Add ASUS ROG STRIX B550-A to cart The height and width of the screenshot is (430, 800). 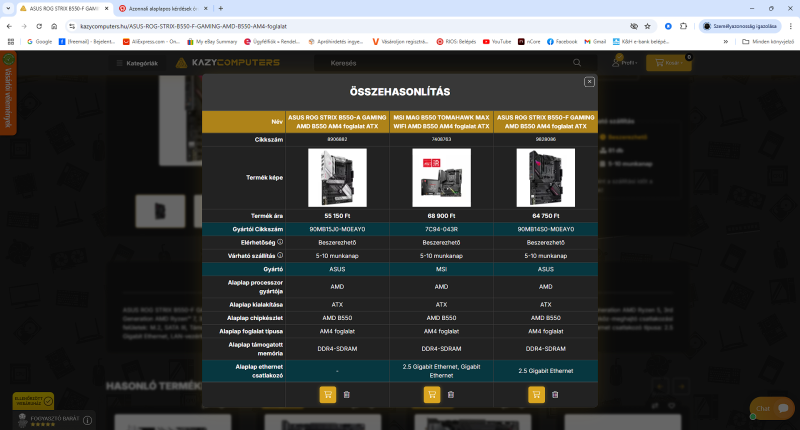pyautogui.click(x=328, y=394)
